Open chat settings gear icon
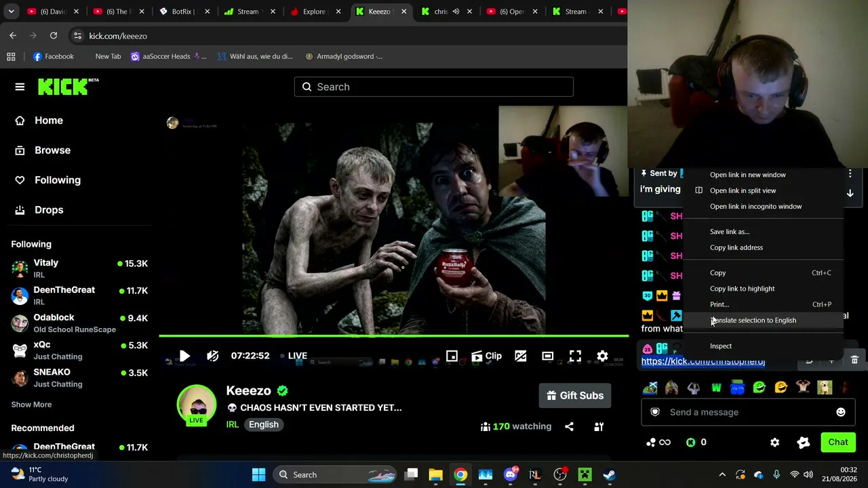 pyautogui.click(x=775, y=443)
